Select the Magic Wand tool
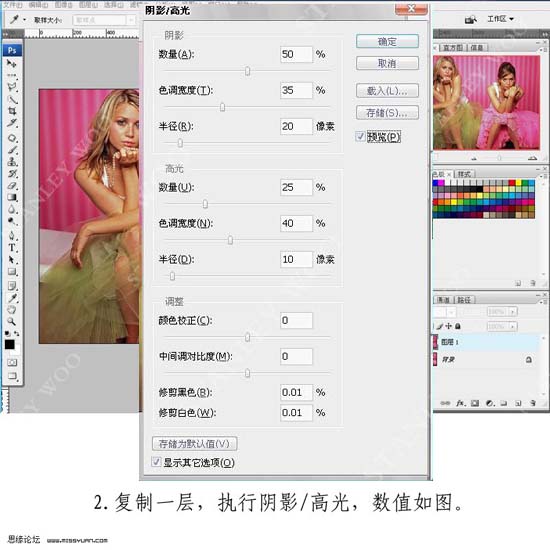Image resolution: width=550 pixels, height=550 pixels. 12,99
